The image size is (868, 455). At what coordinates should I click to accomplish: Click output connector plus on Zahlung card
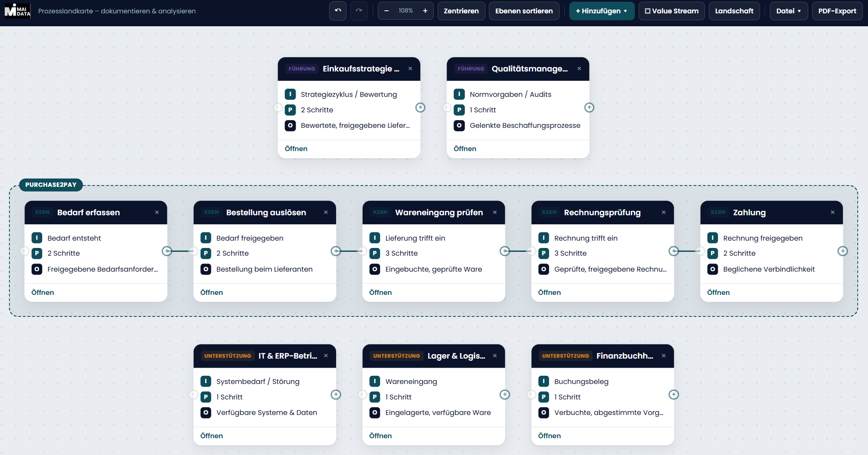click(843, 251)
